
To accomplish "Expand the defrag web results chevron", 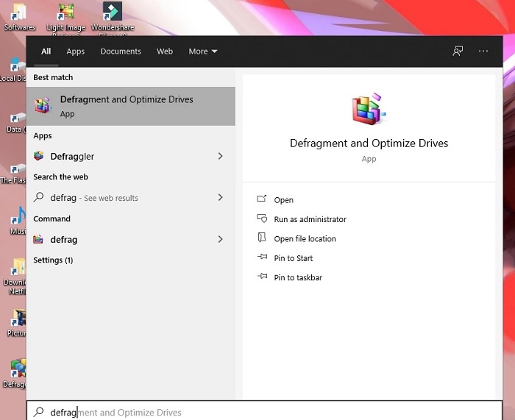I will [221, 197].
